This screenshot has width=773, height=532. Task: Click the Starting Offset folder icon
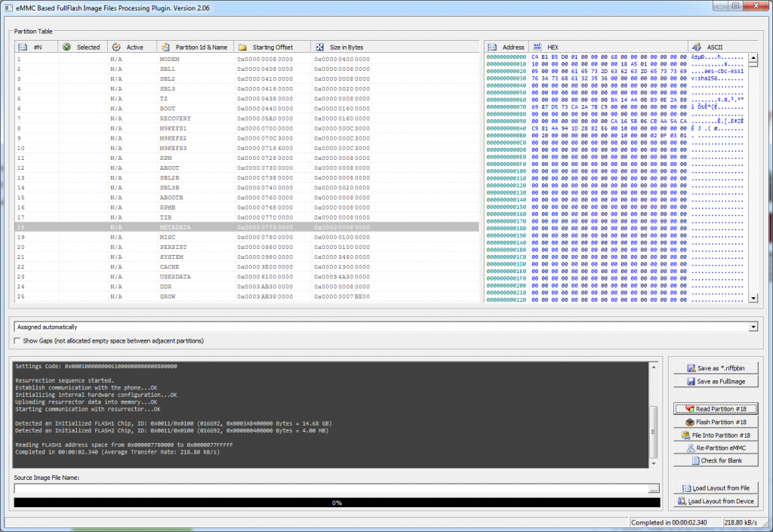pos(242,48)
